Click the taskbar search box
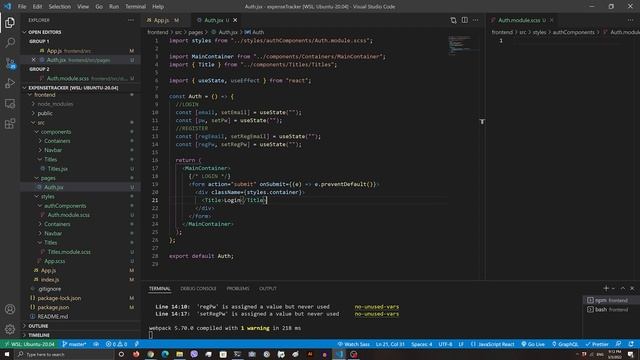Image resolution: width=640 pixels, height=360 pixels. tap(64, 354)
